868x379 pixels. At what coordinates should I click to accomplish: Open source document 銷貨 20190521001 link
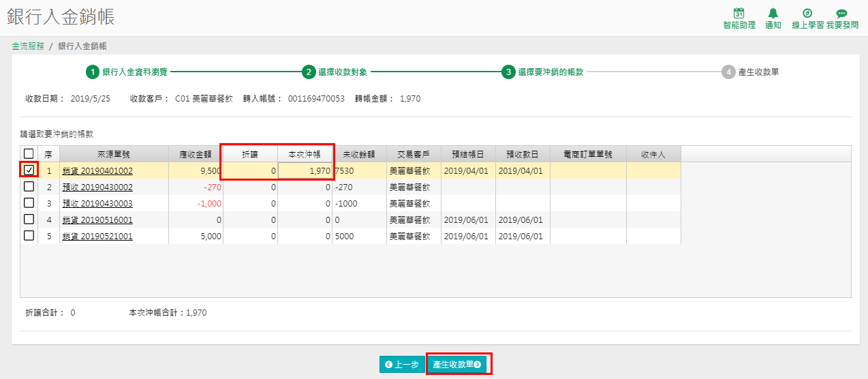click(x=97, y=237)
